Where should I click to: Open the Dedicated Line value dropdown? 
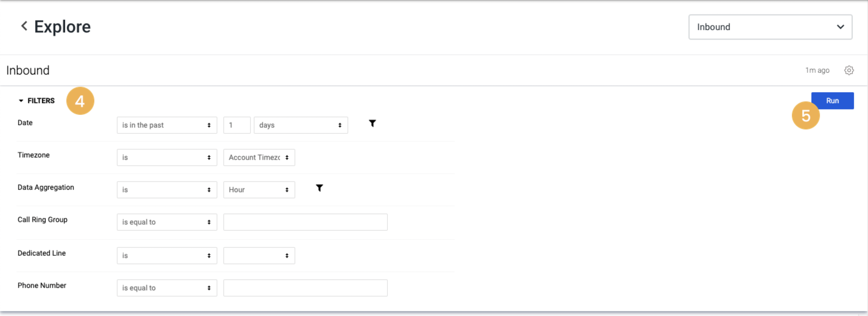tap(259, 255)
